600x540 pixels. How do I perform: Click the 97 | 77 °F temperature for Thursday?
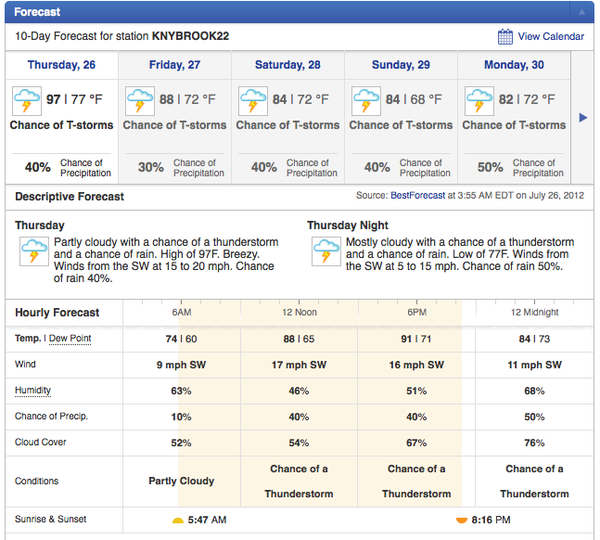(75, 100)
